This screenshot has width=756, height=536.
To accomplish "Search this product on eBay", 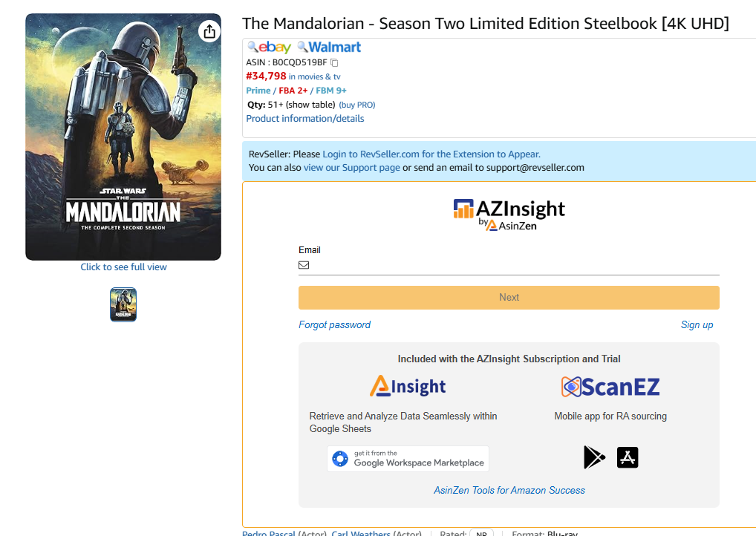I will [269, 48].
